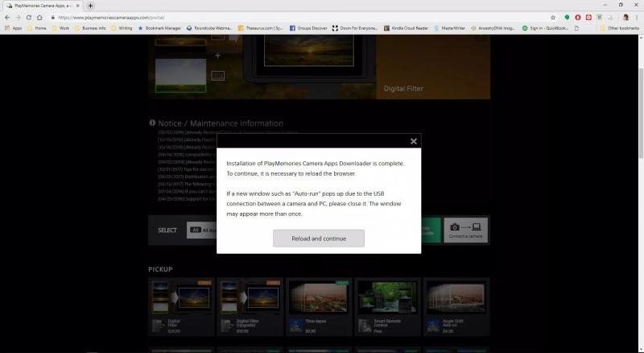Click the Chrome profile avatar icon

[x=625, y=17]
